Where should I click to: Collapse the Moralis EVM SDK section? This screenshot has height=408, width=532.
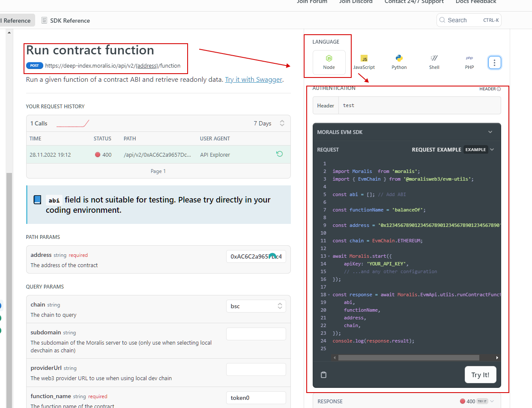click(490, 132)
